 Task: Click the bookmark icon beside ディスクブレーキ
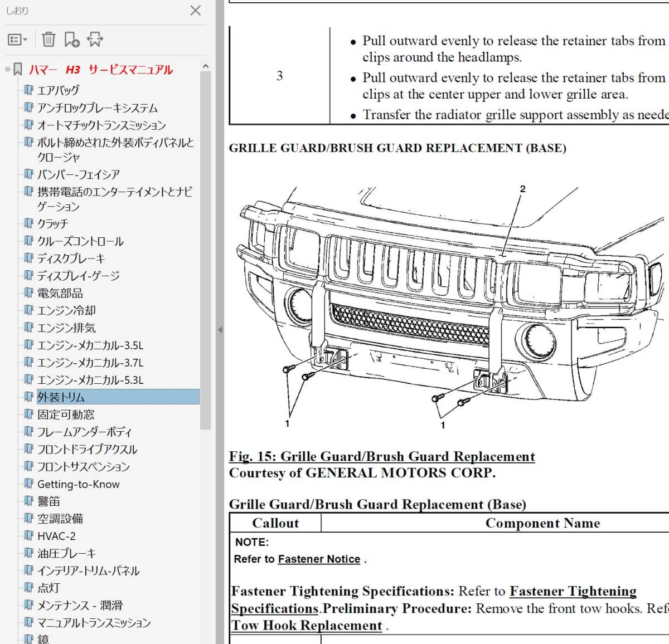point(28,258)
